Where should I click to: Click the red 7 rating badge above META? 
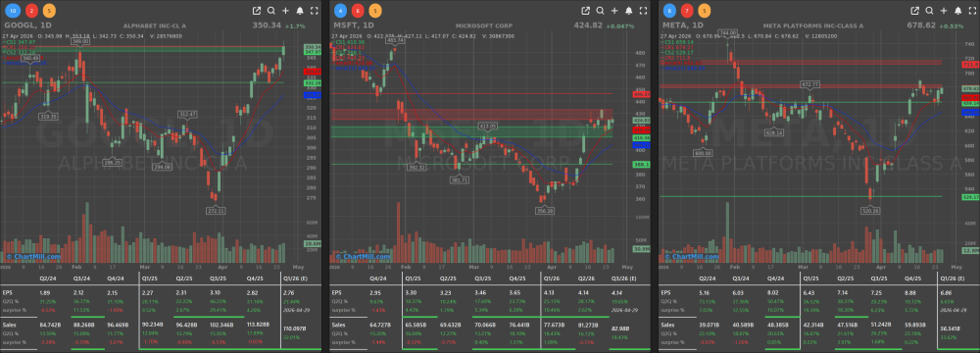[687, 11]
